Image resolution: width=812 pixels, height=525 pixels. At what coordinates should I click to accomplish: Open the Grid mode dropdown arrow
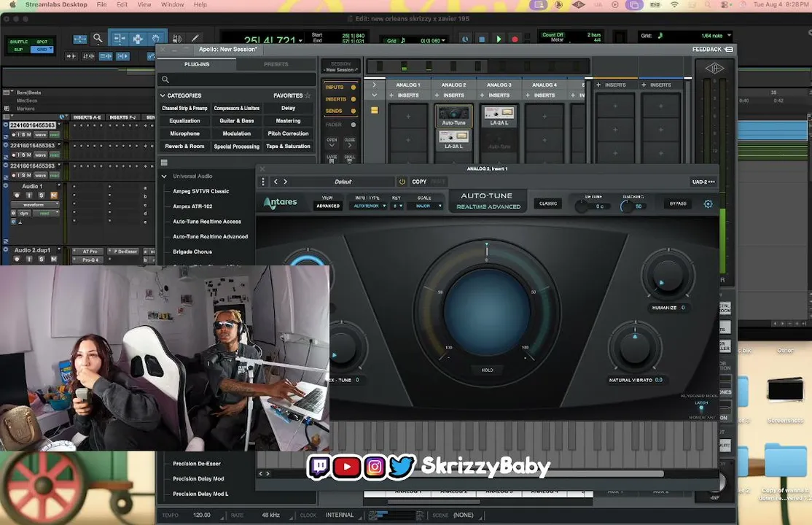(51, 50)
